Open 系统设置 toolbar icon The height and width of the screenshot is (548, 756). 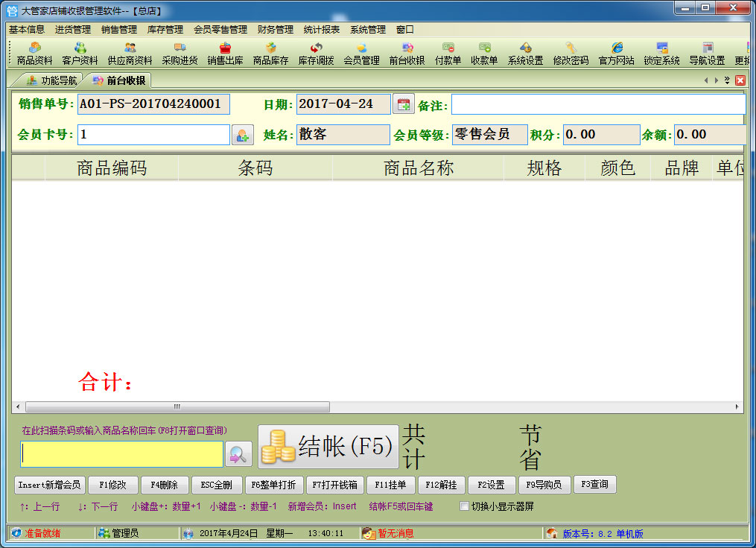coord(525,54)
